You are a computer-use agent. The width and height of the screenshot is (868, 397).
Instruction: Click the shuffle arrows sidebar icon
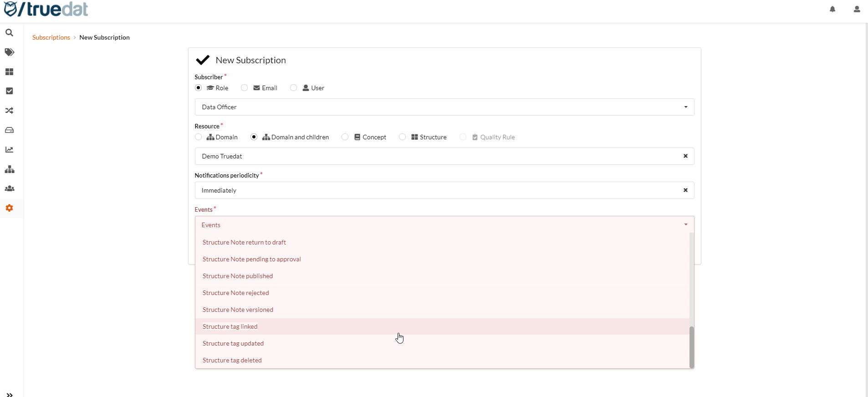9,111
